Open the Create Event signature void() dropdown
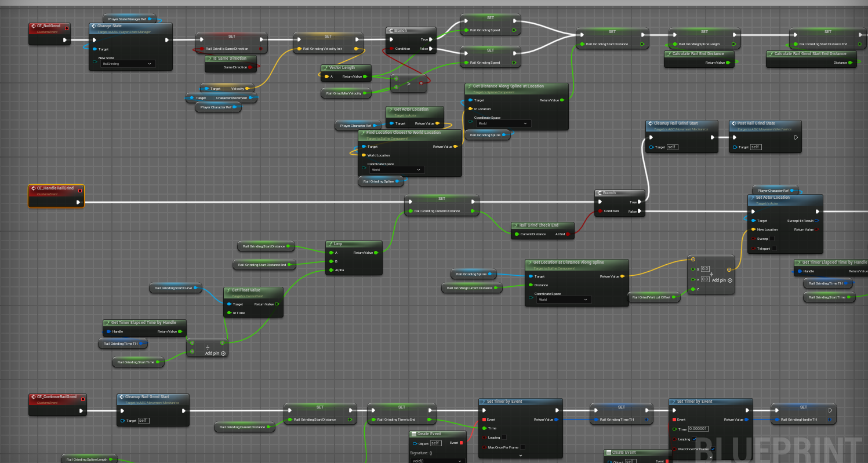 click(438, 461)
